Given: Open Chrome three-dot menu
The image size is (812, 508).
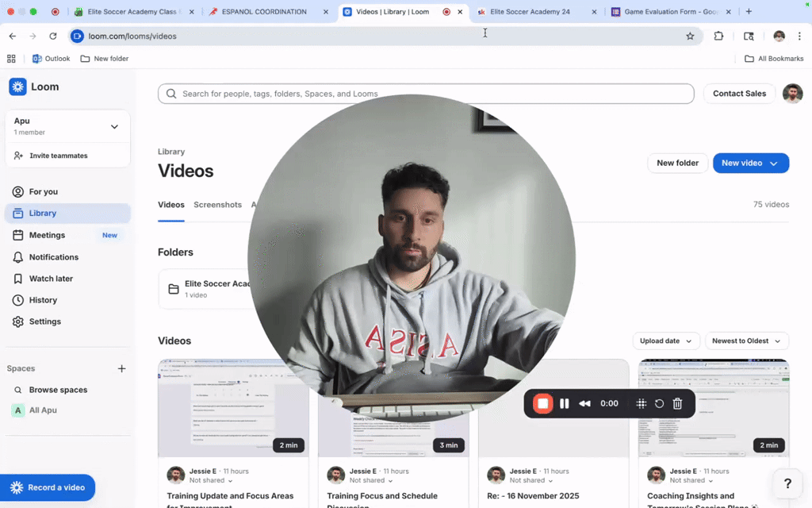Looking at the screenshot, I should coord(799,36).
